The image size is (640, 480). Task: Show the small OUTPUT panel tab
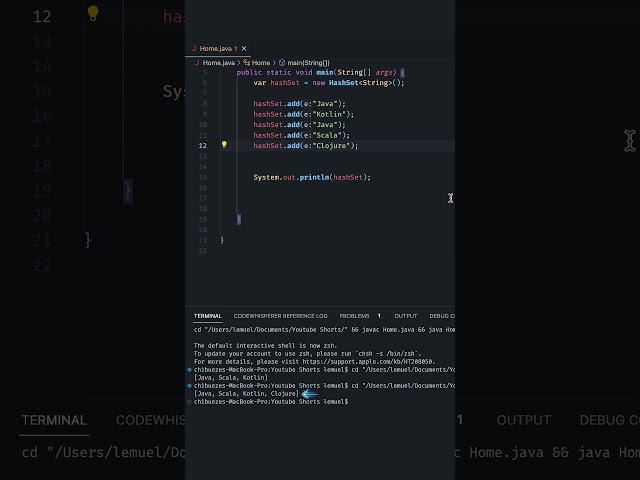406,316
